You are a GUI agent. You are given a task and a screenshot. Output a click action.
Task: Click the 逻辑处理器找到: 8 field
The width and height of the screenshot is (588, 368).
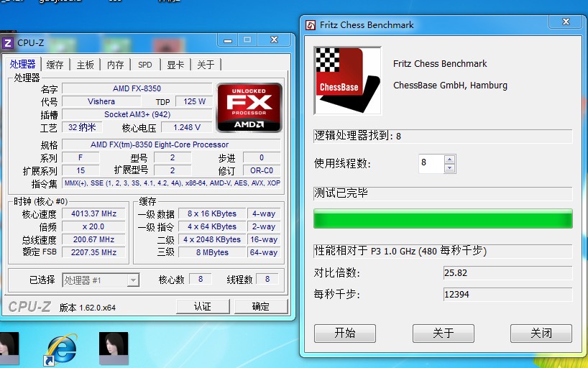pos(443,136)
